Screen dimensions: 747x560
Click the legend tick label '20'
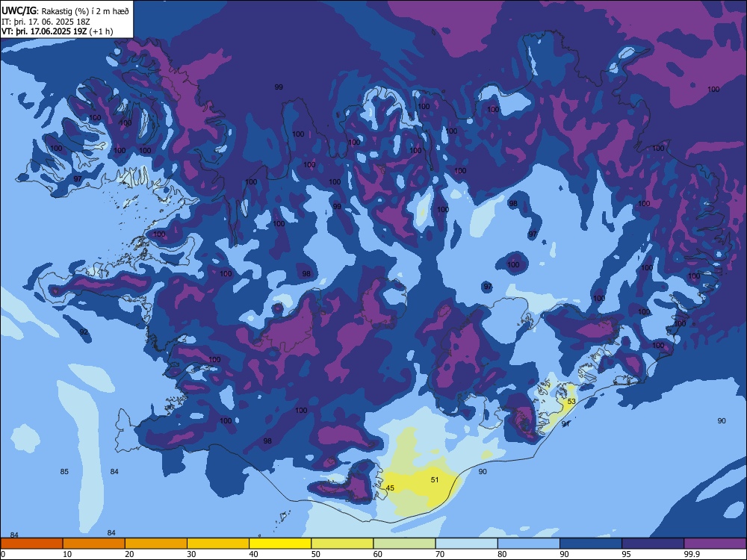[x=129, y=554]
